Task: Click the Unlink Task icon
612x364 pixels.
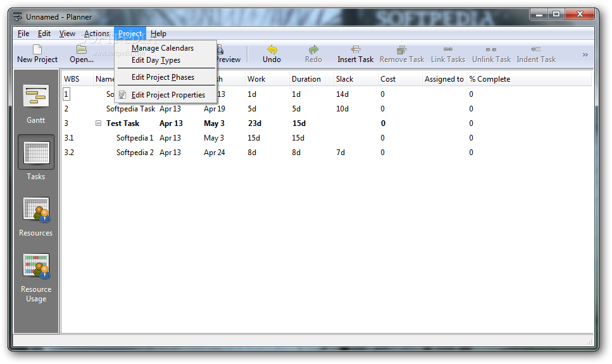Action: [491, 49]
